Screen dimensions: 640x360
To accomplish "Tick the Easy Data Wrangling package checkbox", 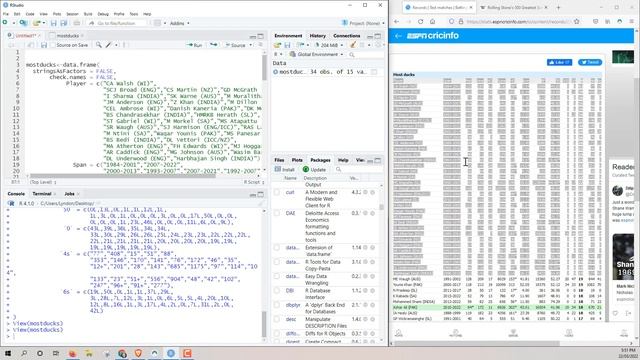I will pos(277,276).
